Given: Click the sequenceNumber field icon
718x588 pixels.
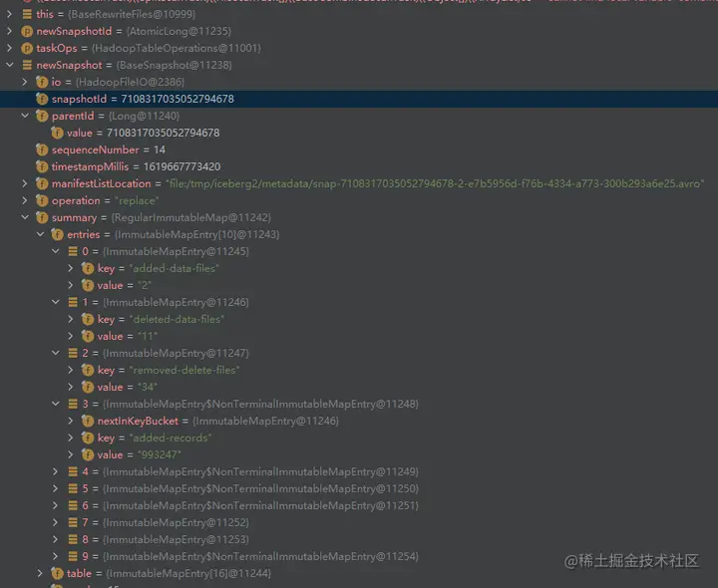Looking at the screenshot, I should pos(42,149).
